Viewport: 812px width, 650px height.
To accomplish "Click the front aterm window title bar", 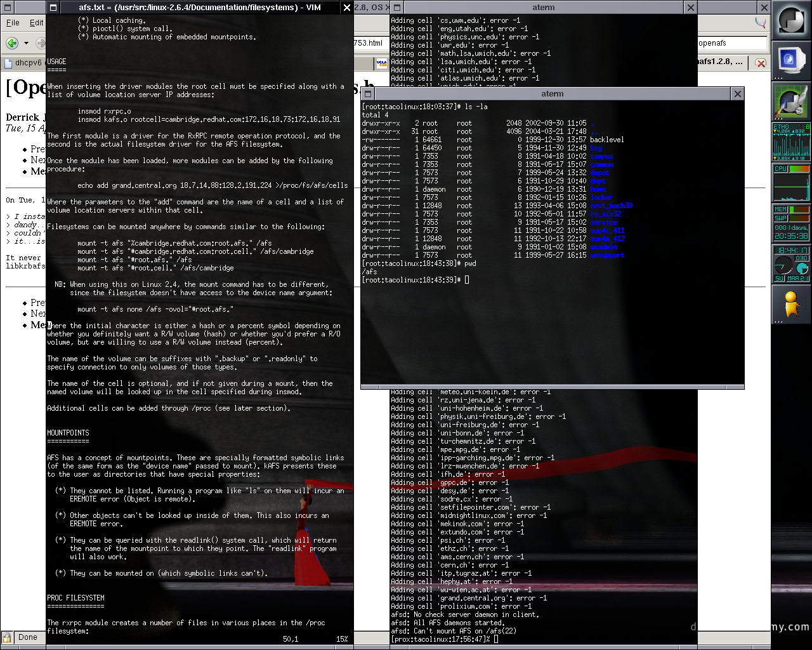I will pyautogui.click(x=552, y=94).
